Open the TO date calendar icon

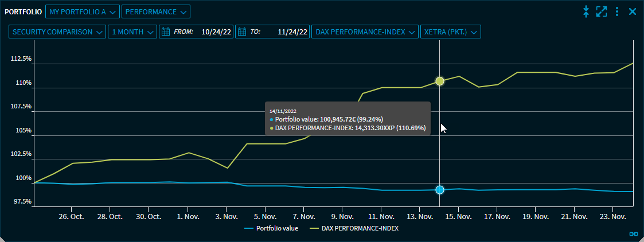[x=241, y=32]
